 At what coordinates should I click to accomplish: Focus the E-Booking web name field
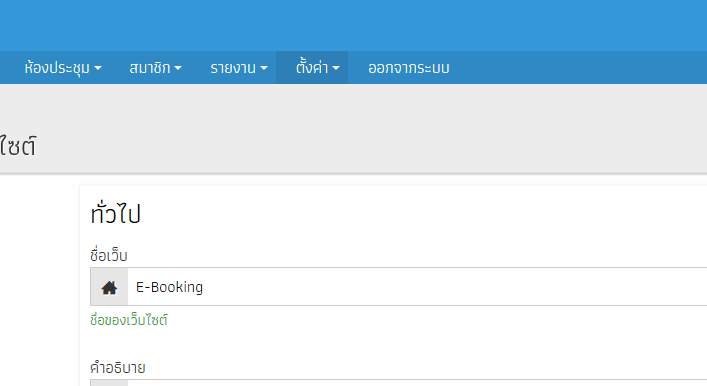[x=417, y=287]
